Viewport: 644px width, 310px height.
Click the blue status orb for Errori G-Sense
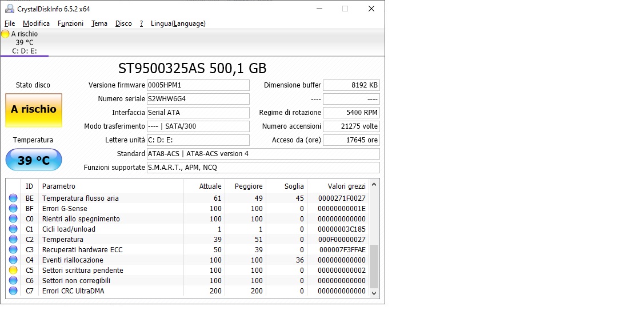coord(14,208)
